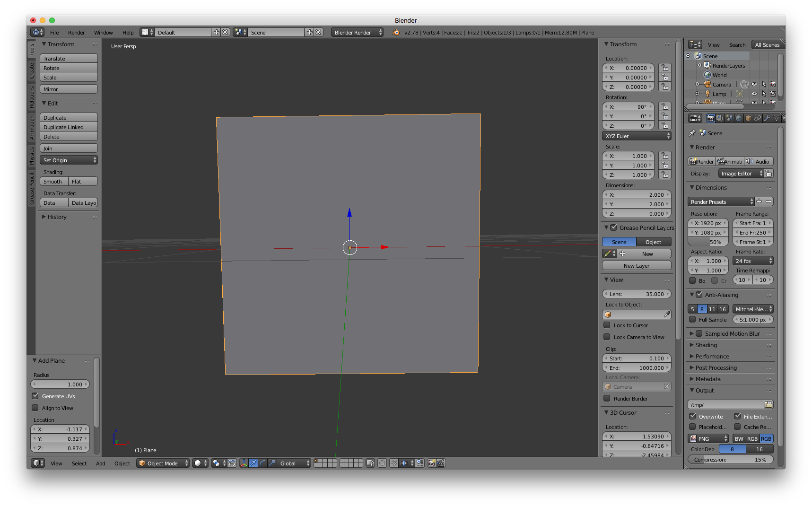
Task: Click the Smooth shading button
Action: [x=53, y=181]
